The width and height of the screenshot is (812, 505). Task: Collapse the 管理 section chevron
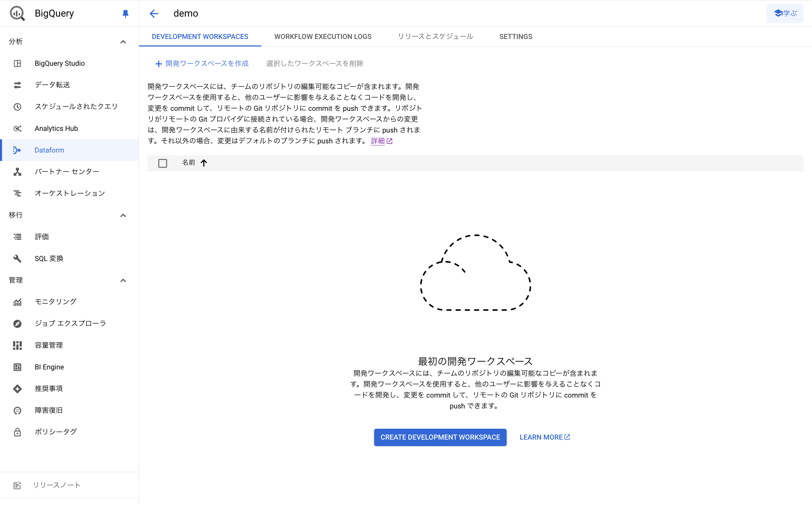[123, 281]
